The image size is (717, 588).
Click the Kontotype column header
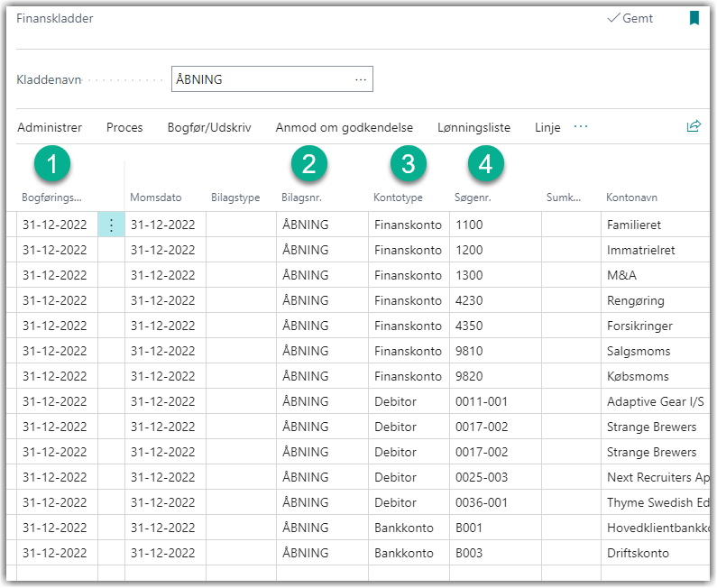coord(398,198)
